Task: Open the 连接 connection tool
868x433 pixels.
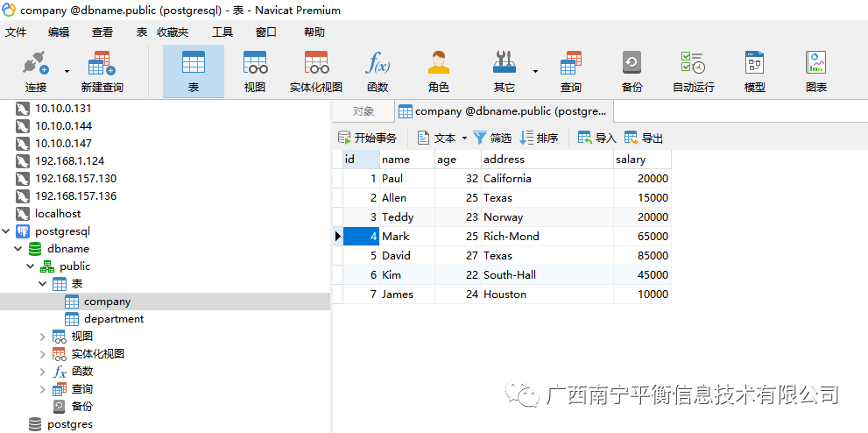Action: pyautogui.click(x=36, y=71)
